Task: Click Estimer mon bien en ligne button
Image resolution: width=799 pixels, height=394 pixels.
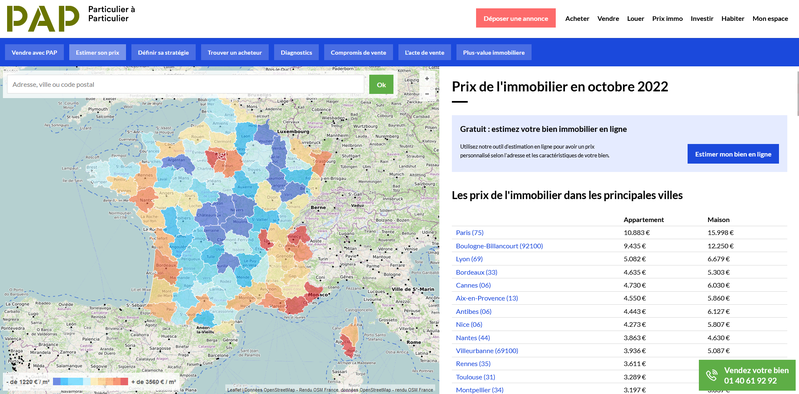Action: 733,153
